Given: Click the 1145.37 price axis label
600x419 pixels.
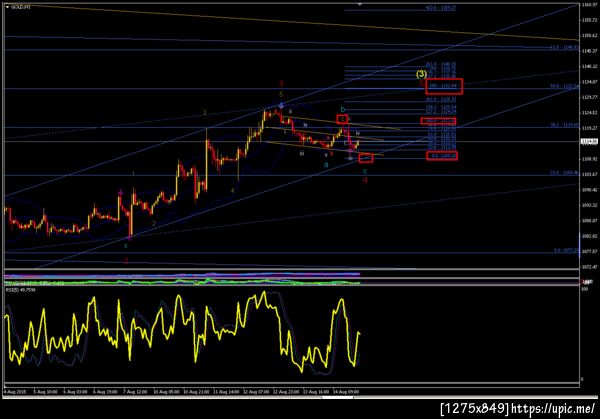Looking at the screenshot, I should 589,51.
